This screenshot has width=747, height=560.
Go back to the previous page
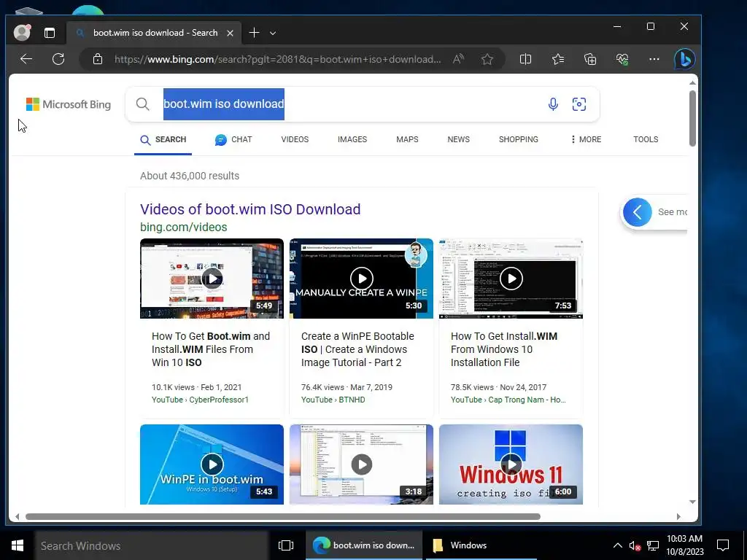click(x=26, y=59)
